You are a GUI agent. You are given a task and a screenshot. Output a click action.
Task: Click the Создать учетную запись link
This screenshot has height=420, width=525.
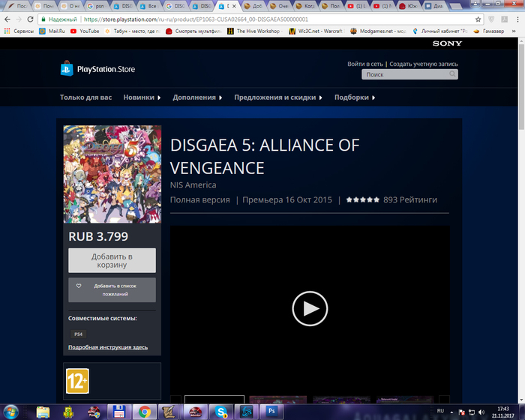[x=424, y=64]
